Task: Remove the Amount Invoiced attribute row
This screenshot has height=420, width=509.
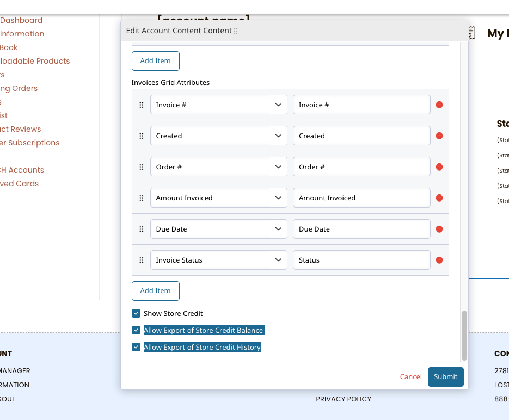Action: (439, 198)
